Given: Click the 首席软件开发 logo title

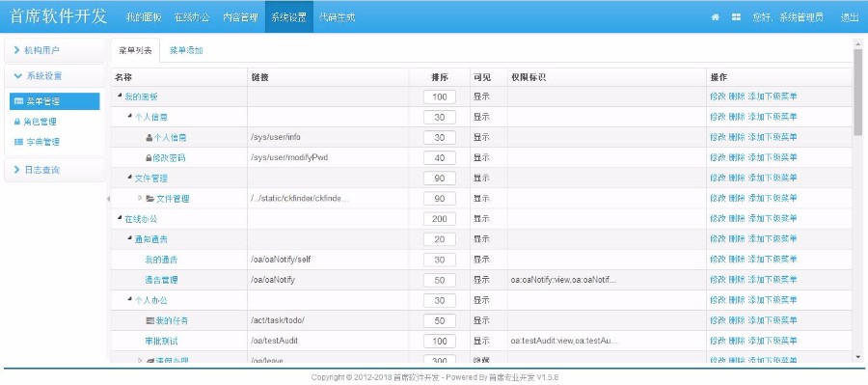Looking at the screenshot, I should click(x=58, y=16).
